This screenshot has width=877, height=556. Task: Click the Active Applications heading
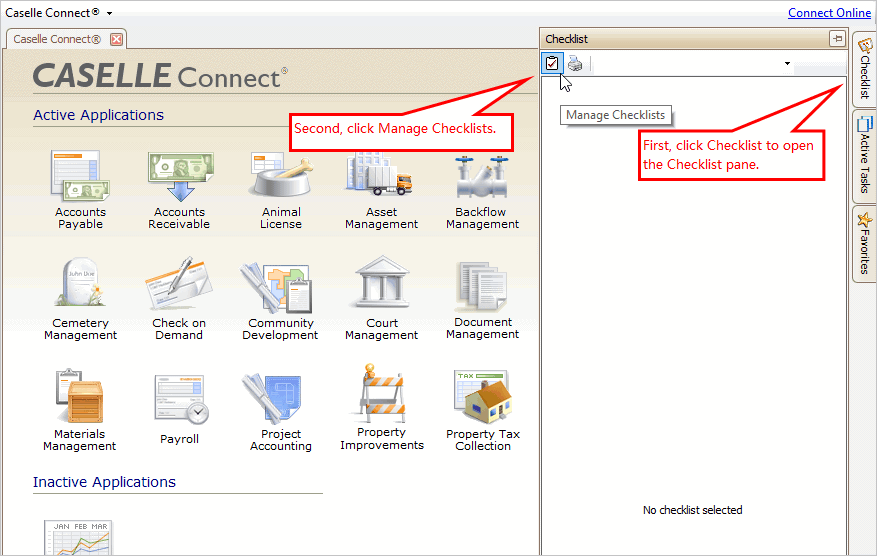[x=98, y=115]
